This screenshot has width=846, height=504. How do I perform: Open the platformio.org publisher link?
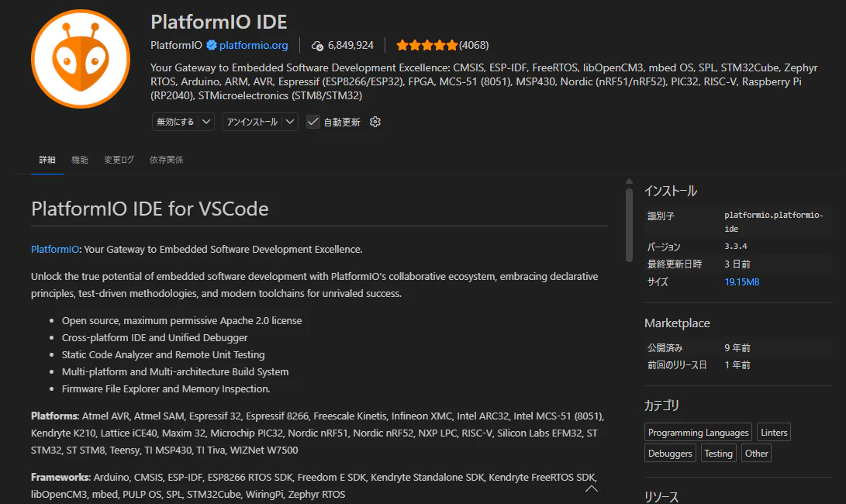click(x=254, y=45)
